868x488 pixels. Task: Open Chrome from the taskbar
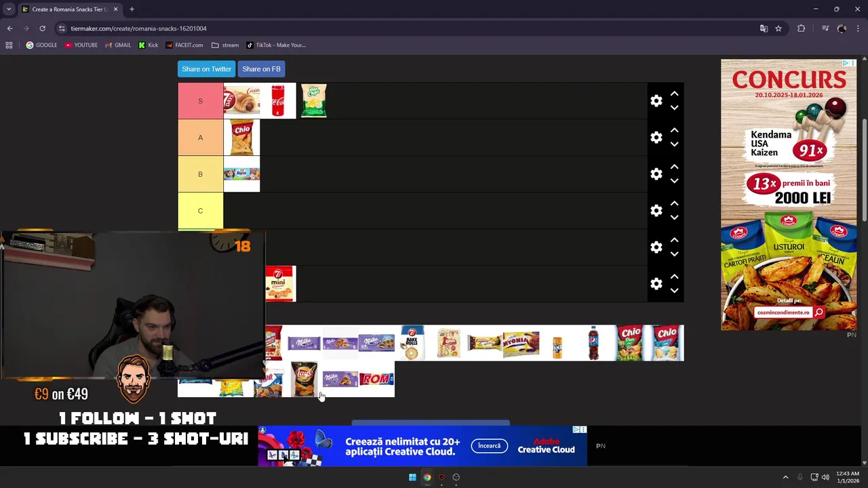click(427, 477)
